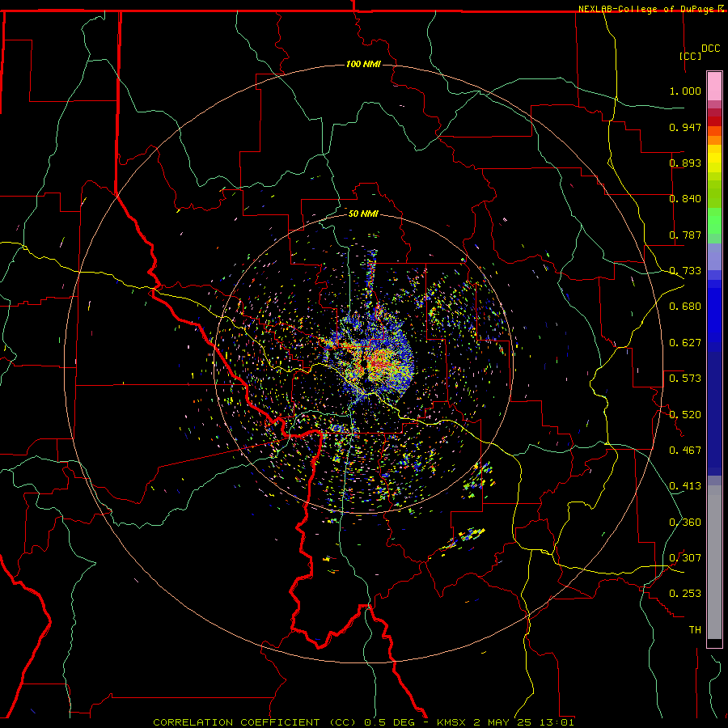Click the 1.000 value on the scale

coord(685,91)
